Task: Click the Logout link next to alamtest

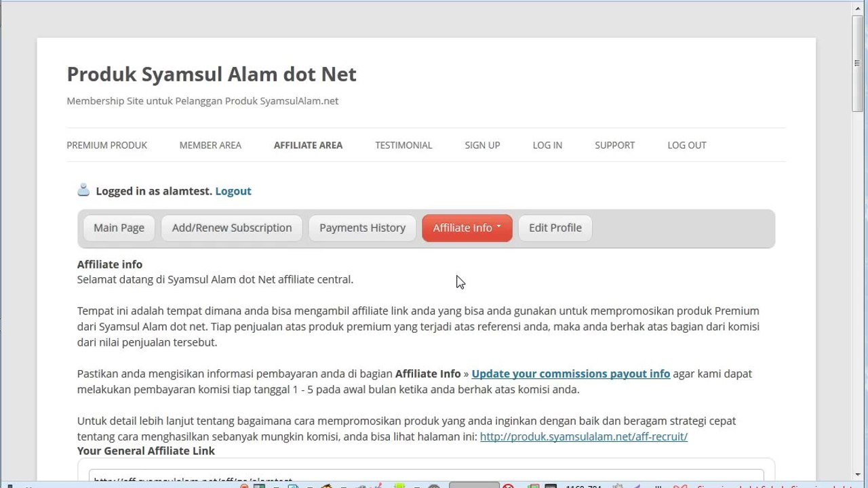Action: point(233,191)
